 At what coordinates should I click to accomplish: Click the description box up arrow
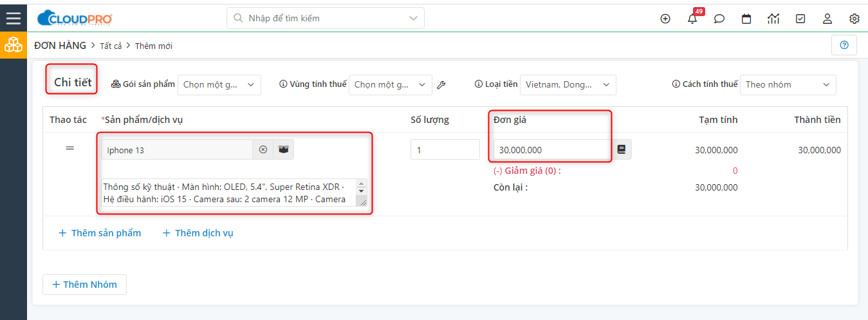[361, 184]
